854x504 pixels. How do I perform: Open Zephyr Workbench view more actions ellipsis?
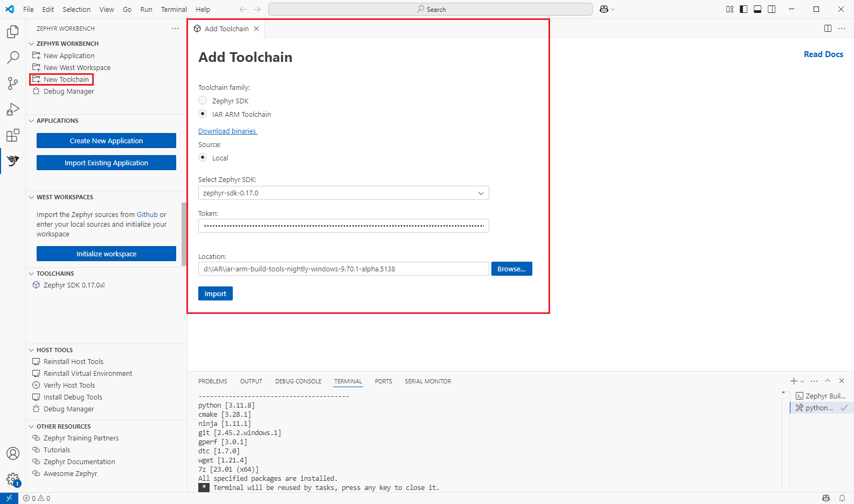(x=175, y=29)
